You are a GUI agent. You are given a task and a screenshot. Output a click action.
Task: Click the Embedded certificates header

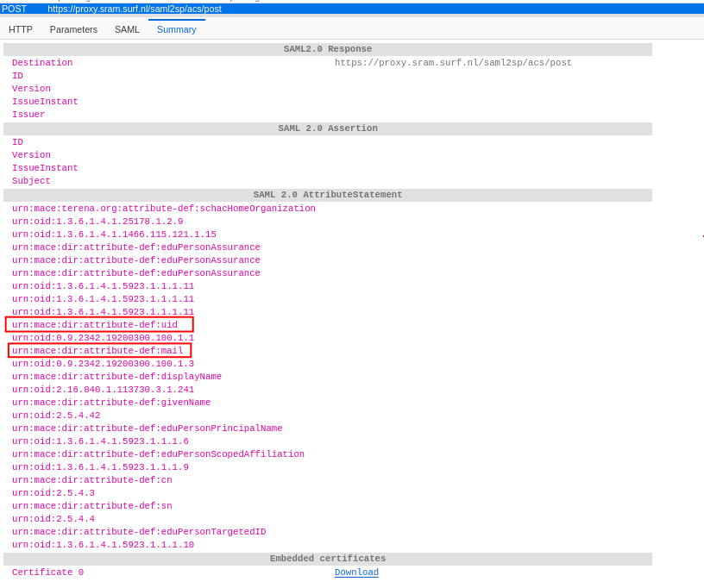coord(328,559)
